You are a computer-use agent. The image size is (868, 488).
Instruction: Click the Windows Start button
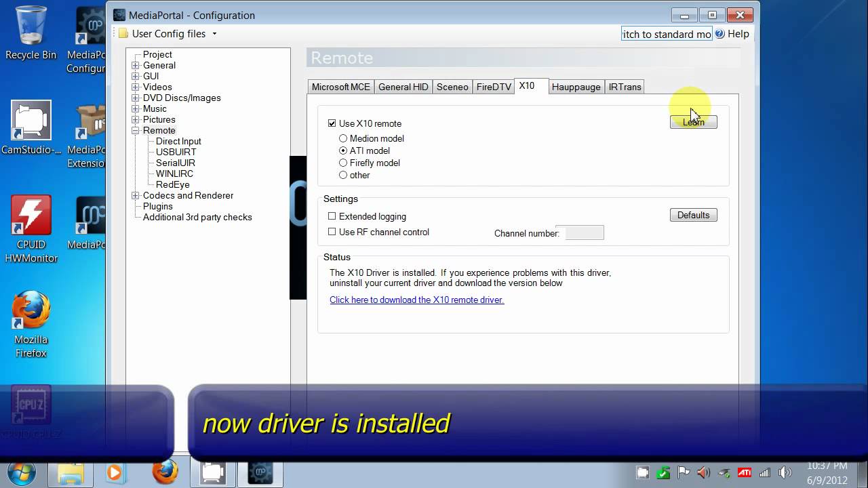click(x=22, y=472)
